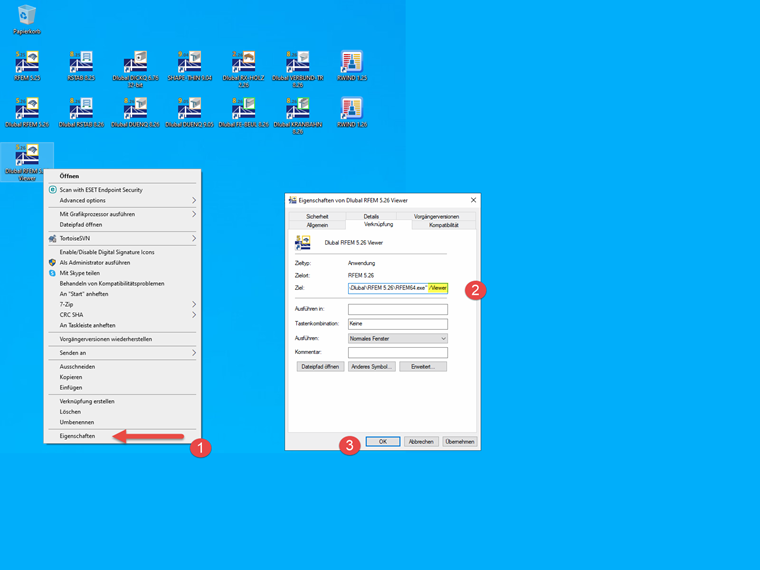
Task: Choose Mit Skype teilen
Action: [122, 273]
